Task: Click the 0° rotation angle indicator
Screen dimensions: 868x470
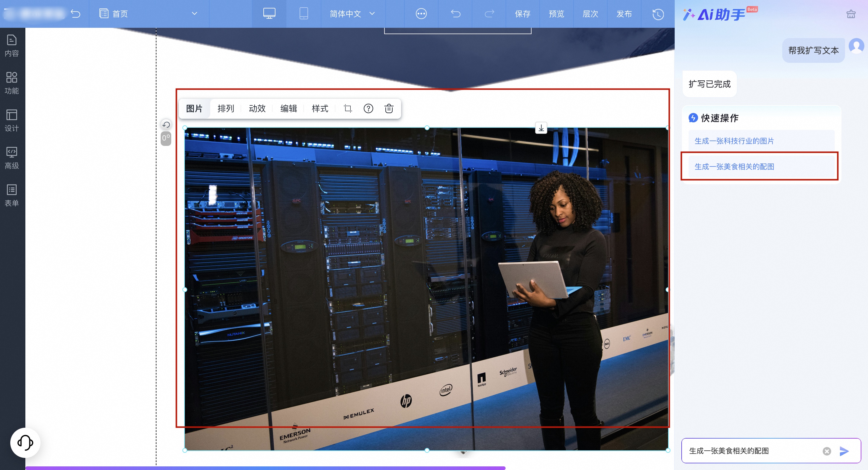Action: click(x=166, y=138)
